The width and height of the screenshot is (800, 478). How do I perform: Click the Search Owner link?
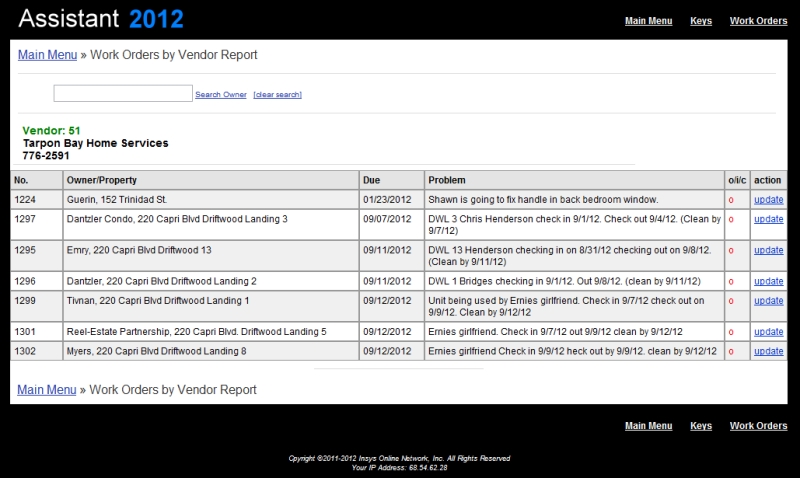coord(221,95)
